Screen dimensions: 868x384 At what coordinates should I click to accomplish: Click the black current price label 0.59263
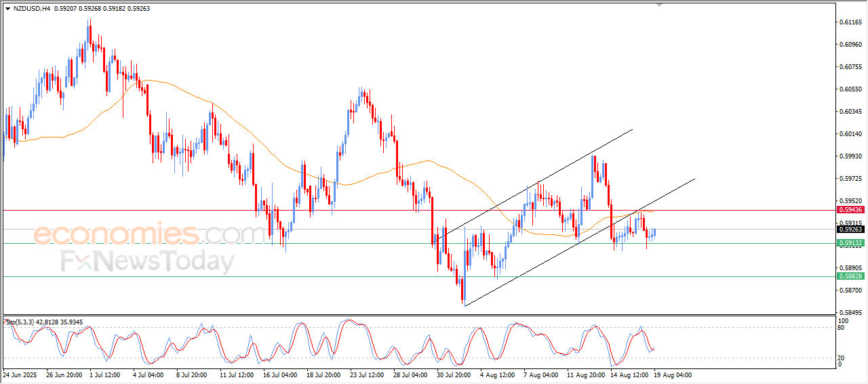point(849,230)
